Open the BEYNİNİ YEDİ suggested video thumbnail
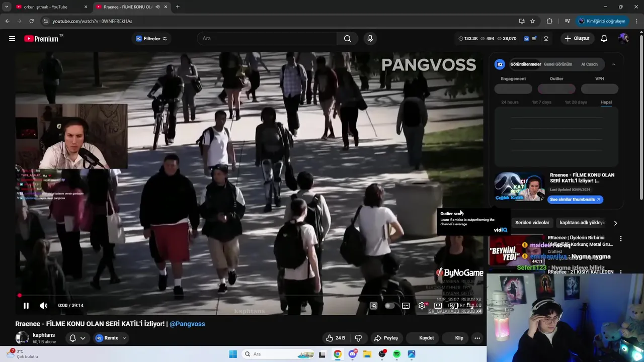644x362 pixels. (x=517, y=250)
